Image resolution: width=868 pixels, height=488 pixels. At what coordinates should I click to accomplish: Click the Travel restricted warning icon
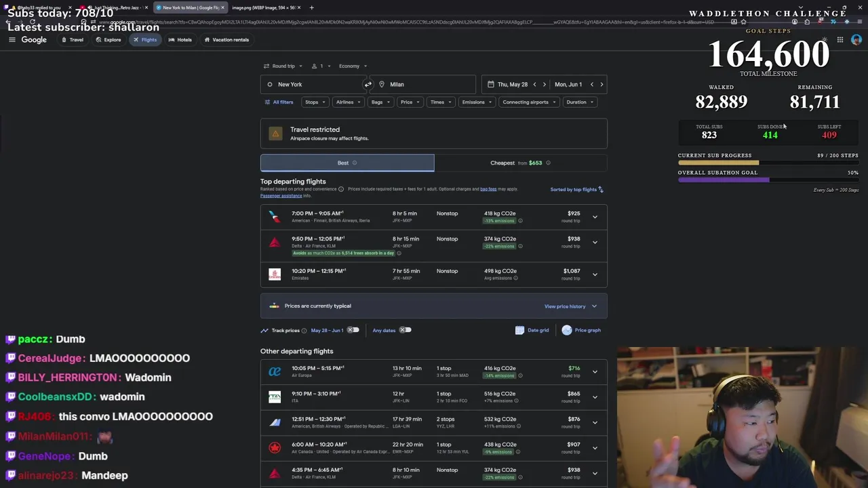coord(275,134)
